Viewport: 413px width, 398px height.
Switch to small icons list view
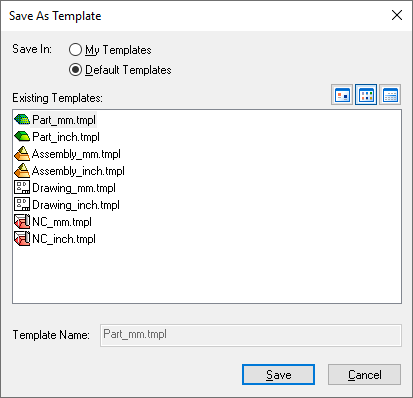pyautogui.click(x=366, y=95)
